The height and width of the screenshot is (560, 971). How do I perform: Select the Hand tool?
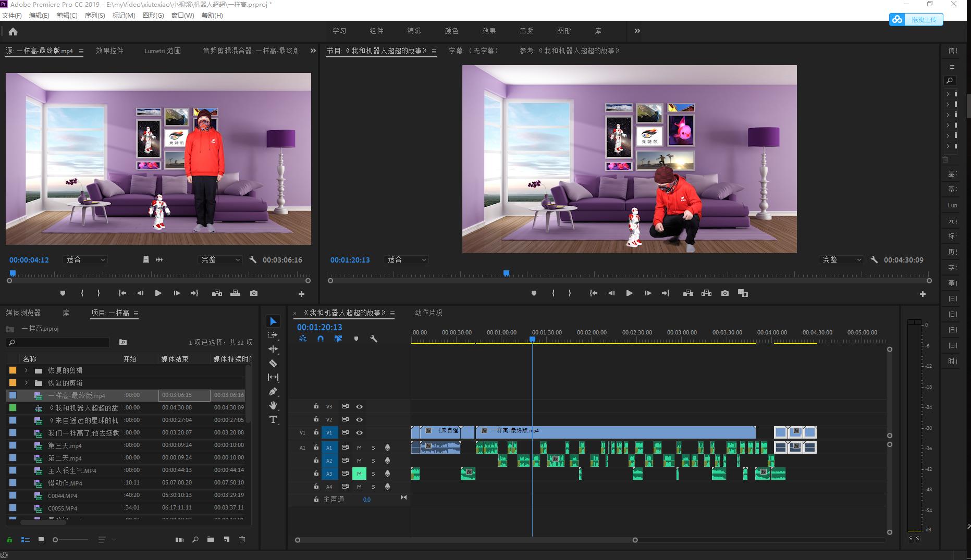tap(273, 406)
